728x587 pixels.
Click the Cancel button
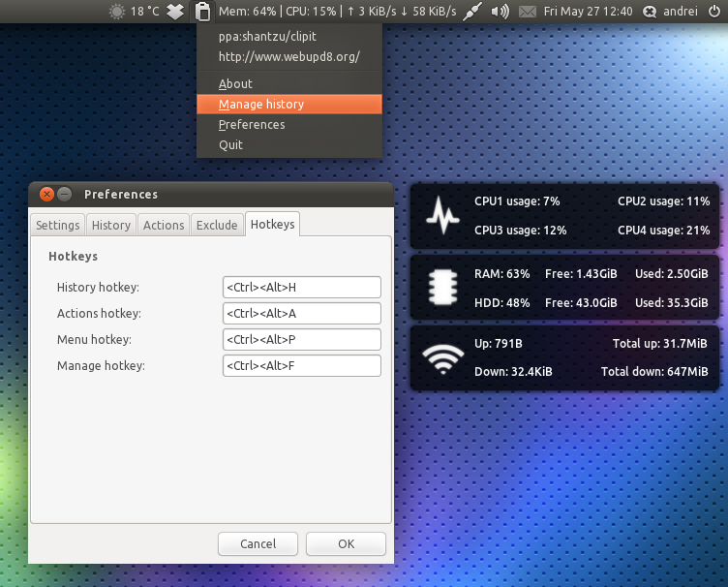pyautogui.click(x=258, y=543)
